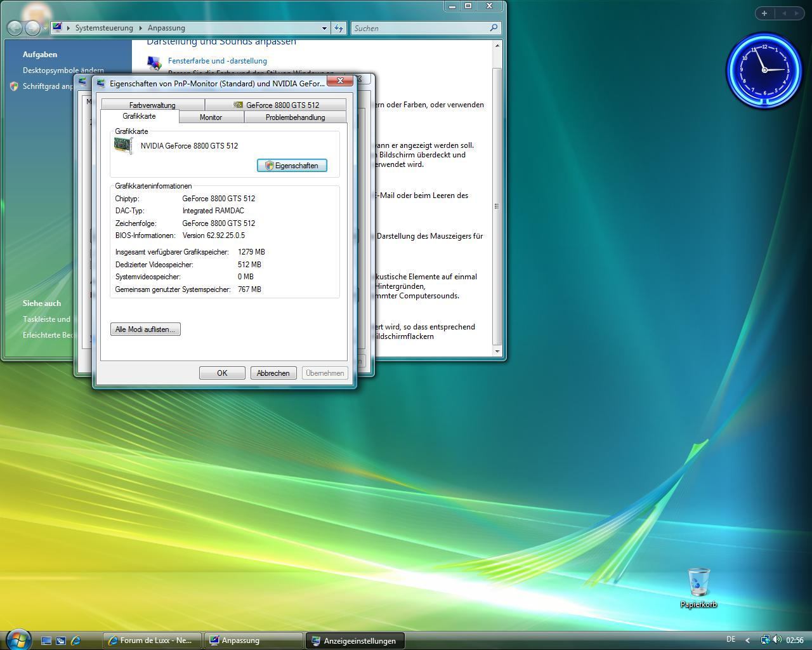Switch to Anpassung taskbar button
Screen dimensions: 812x650
coord(254,640)
